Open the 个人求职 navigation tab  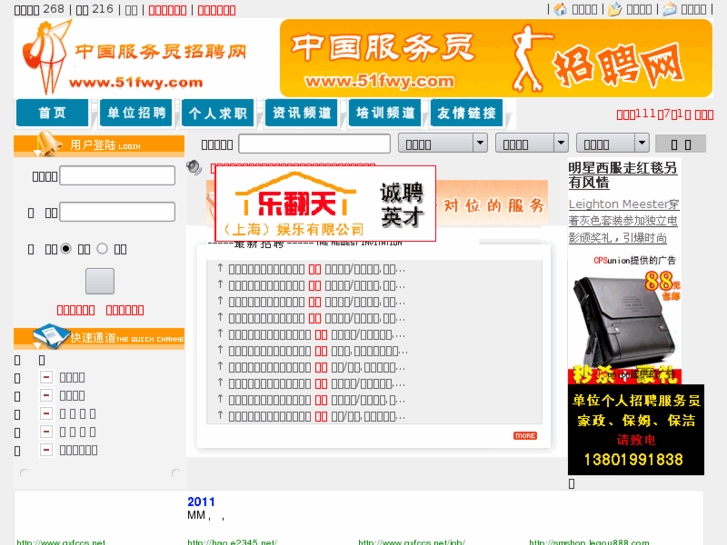click(218, 113)
